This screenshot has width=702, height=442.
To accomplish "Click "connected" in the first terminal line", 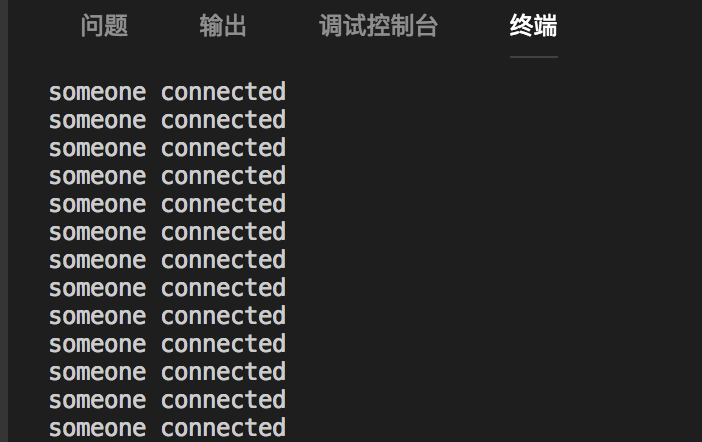I will [223, 92].
